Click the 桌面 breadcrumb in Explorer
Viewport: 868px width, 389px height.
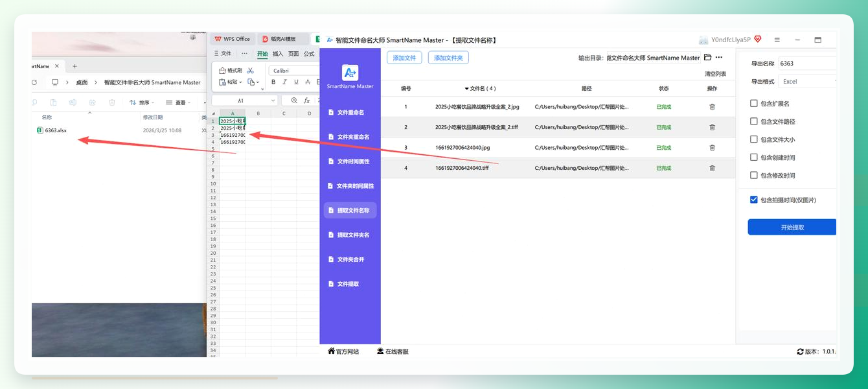point(82,82)
